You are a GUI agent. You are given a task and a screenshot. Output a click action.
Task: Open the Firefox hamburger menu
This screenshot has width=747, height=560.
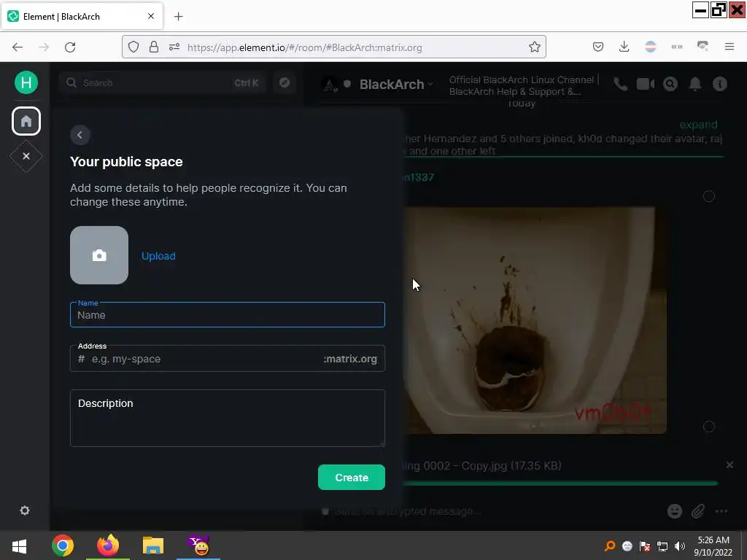(x=729, y=47)
